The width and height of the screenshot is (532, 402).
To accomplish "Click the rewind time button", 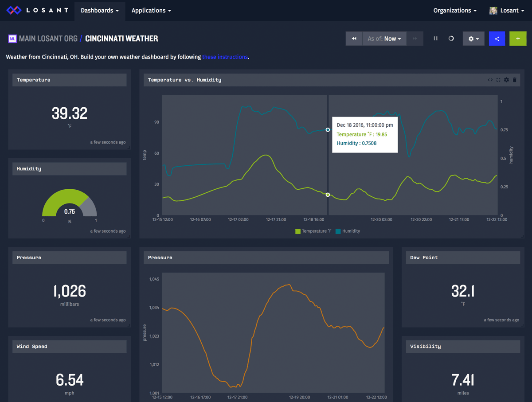I will (354, 39).
